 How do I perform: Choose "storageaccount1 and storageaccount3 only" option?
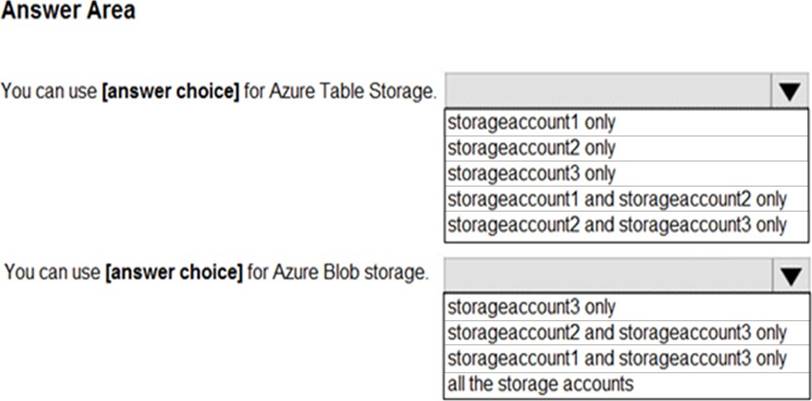(617, 357)
